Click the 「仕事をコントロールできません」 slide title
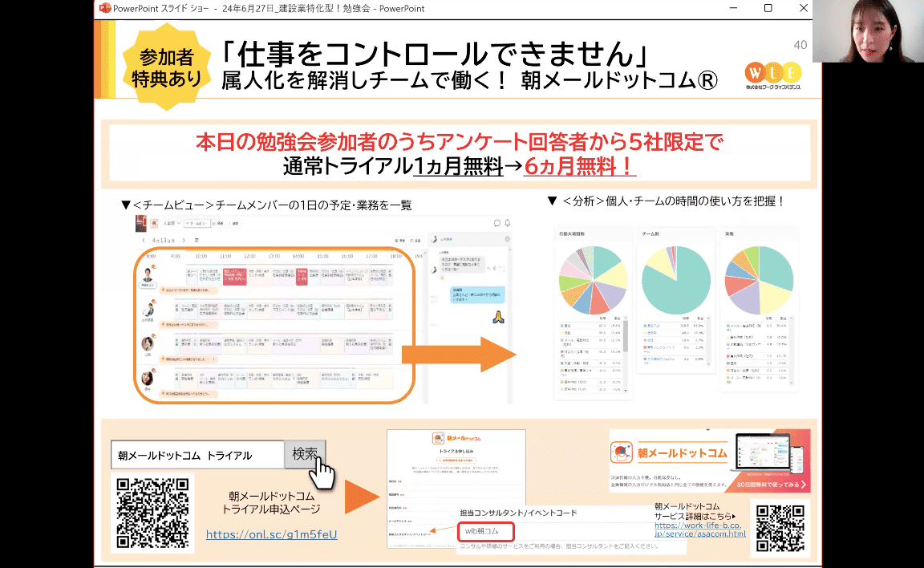The image size is (924, 568). pyautogui.click(x=434, y=55)
